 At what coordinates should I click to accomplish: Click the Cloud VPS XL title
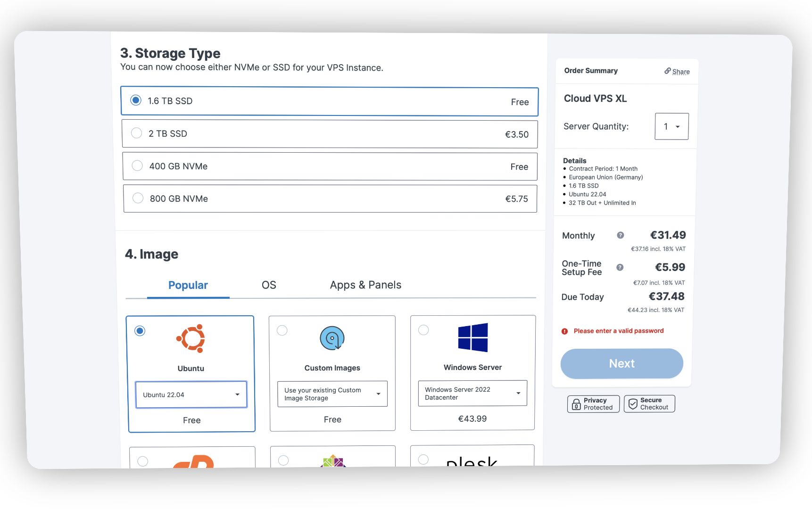(x=595, y=99)
